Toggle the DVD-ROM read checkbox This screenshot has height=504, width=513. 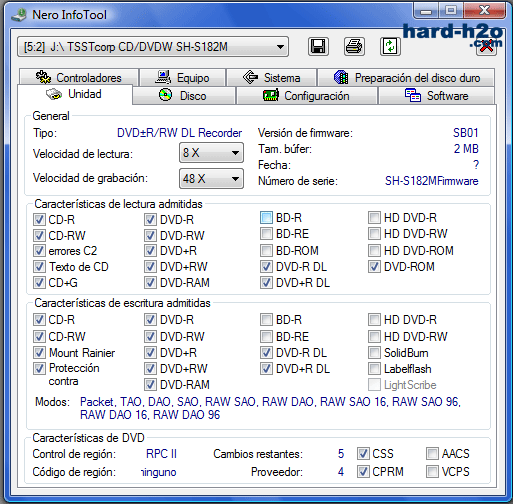pos(374,267)
